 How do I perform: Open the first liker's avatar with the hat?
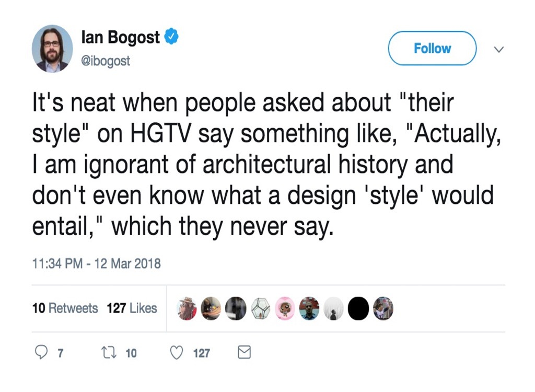(x=187, y=308)
